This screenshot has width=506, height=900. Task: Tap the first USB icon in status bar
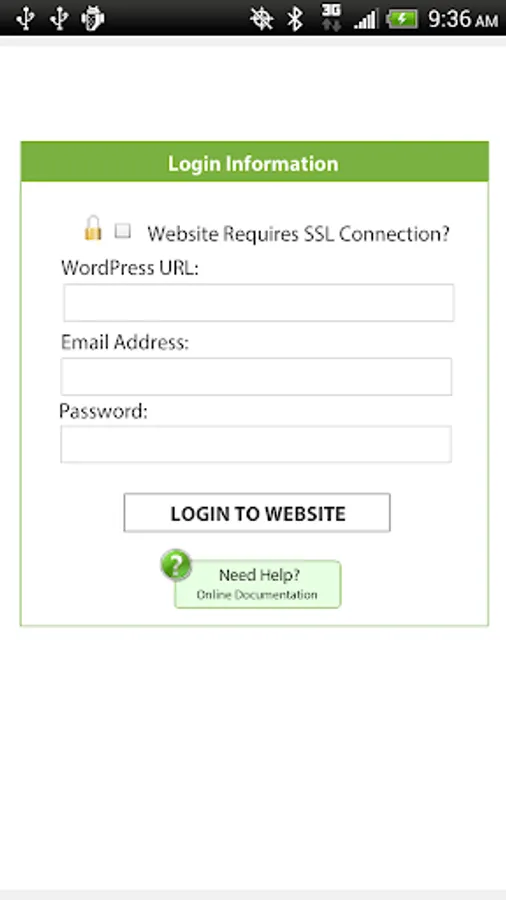(25, 19)
